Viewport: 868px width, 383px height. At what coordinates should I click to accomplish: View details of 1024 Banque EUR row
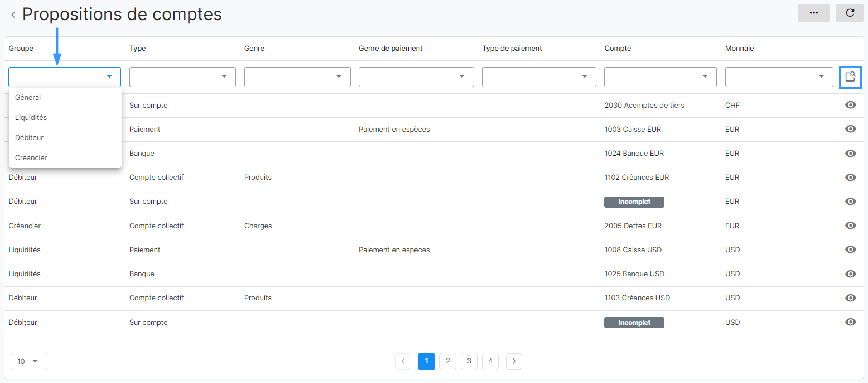click(850, 153)
